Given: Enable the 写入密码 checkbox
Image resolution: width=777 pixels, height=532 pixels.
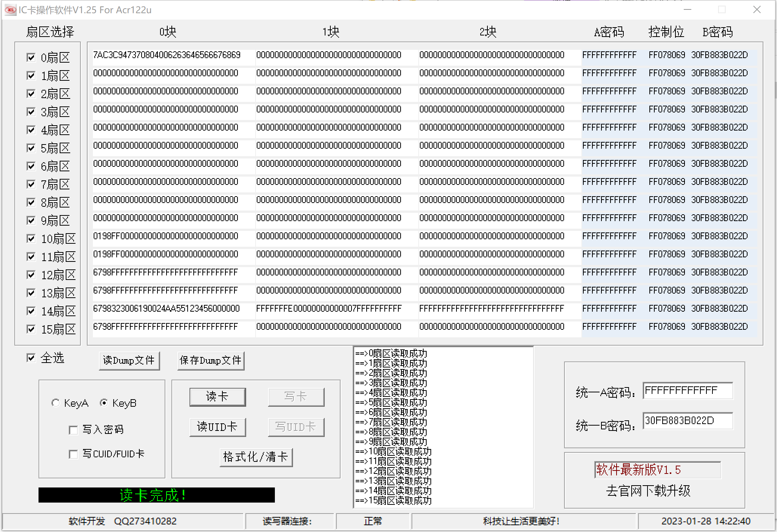Looking at the screenshot, I should click(x=73, y=430).
